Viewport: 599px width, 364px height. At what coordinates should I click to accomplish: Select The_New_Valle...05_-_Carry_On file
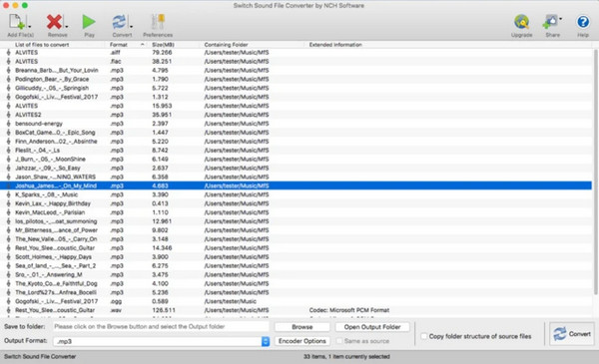click(x=297, y=239)
